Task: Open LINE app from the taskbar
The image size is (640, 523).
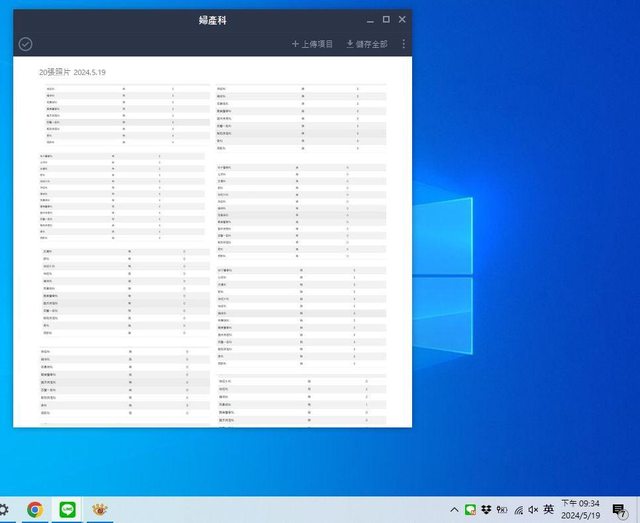Action: (x=68, y=509)
